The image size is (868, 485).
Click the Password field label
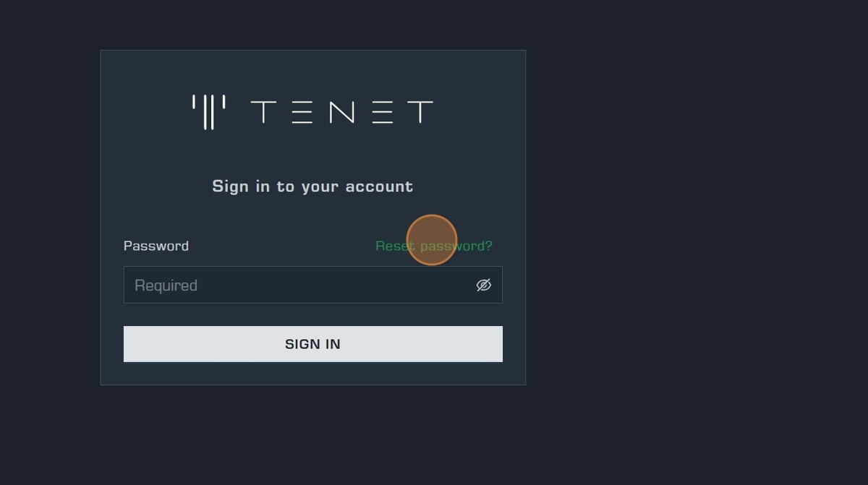(156, 246)
